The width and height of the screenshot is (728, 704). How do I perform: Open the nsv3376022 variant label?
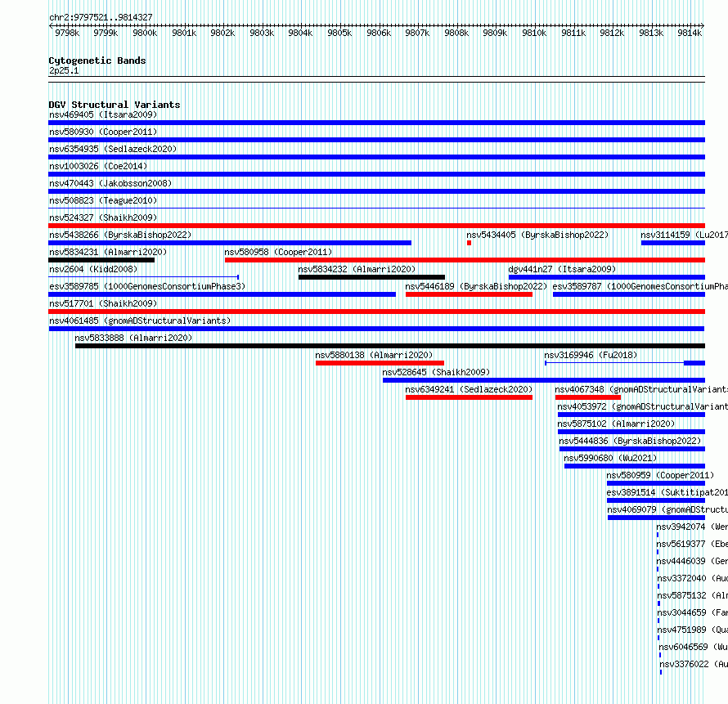click(694, 664)
